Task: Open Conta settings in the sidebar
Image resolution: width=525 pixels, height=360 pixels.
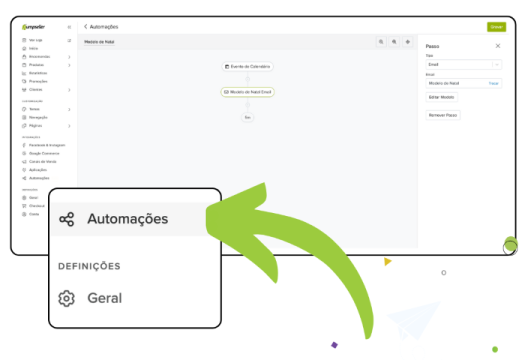Action: [30, 214]
